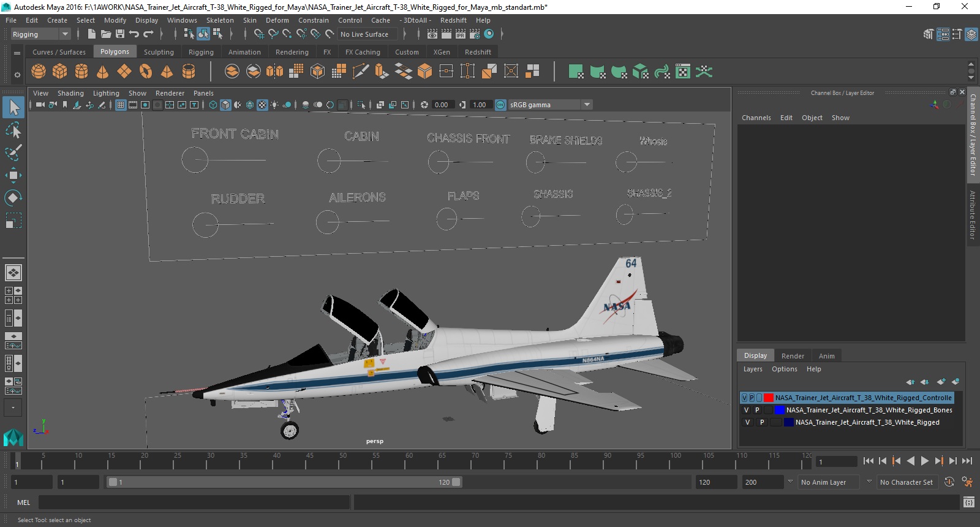The height and width of the screenshot is (527, 980).
Task: Click the MEL command input line
Action: tap(194, 502)
